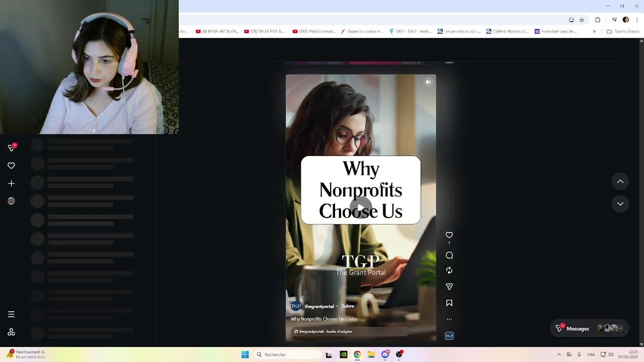Open the TGP audio thumbnail beside the reel

tap(449, 336)
